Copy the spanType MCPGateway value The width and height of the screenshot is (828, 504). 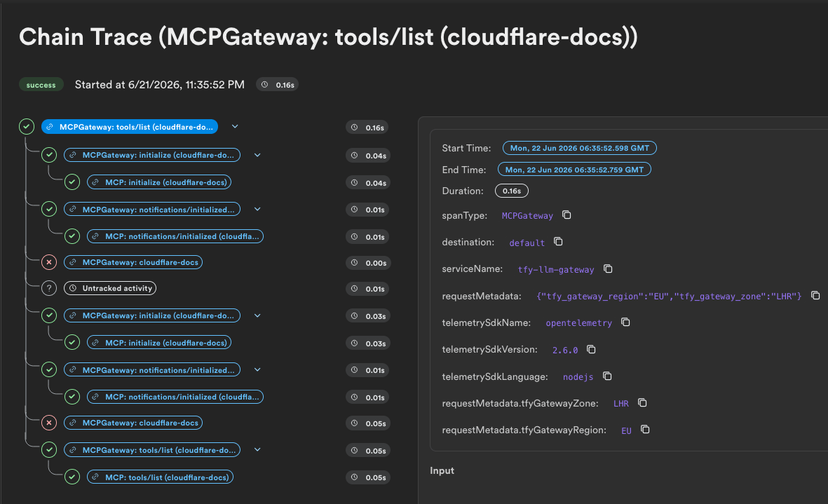pyautogui.click(x=566, y=214)
